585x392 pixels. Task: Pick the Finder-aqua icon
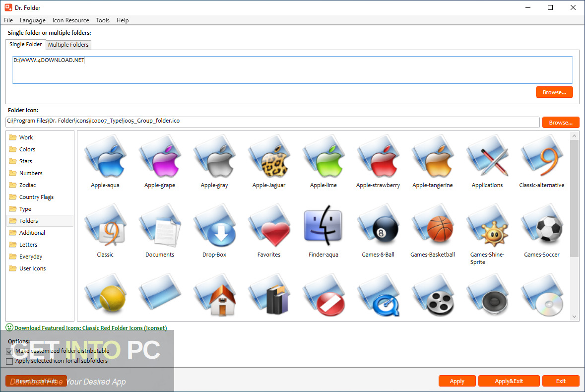[324, 226]
